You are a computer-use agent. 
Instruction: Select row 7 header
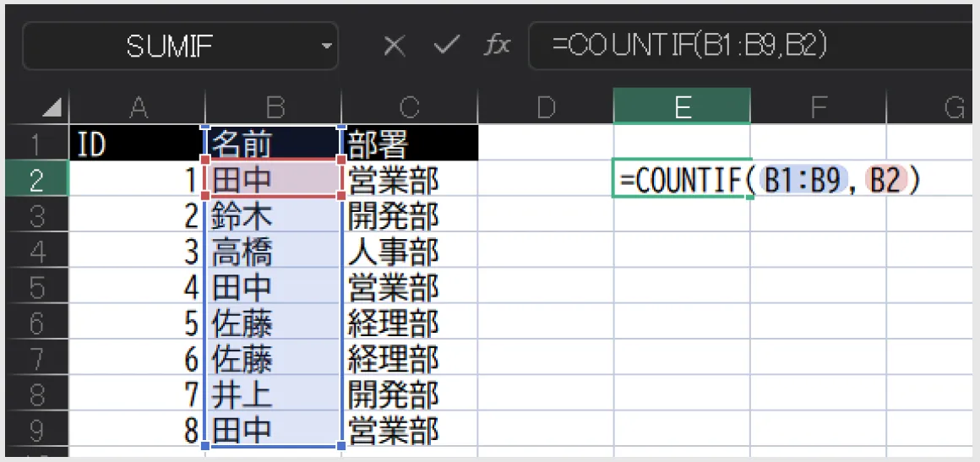pos(36,357)
